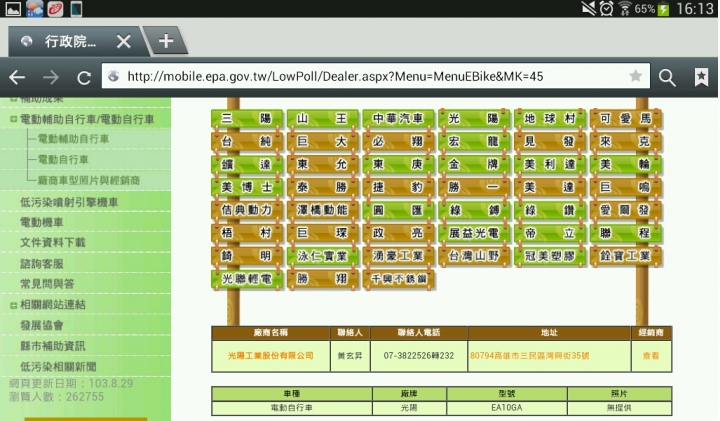Open the 電動自行車 sub-item in sidebar
The width and height of the screenshot is (720, 421).
pyautogui.click(x=62, y=160)
